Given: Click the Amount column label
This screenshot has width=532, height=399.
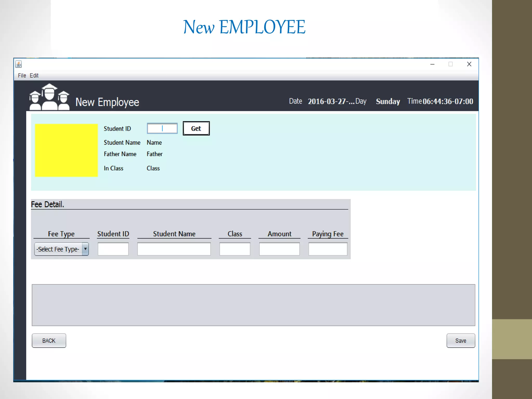Looking at the screenshot, I should (280, 234).
